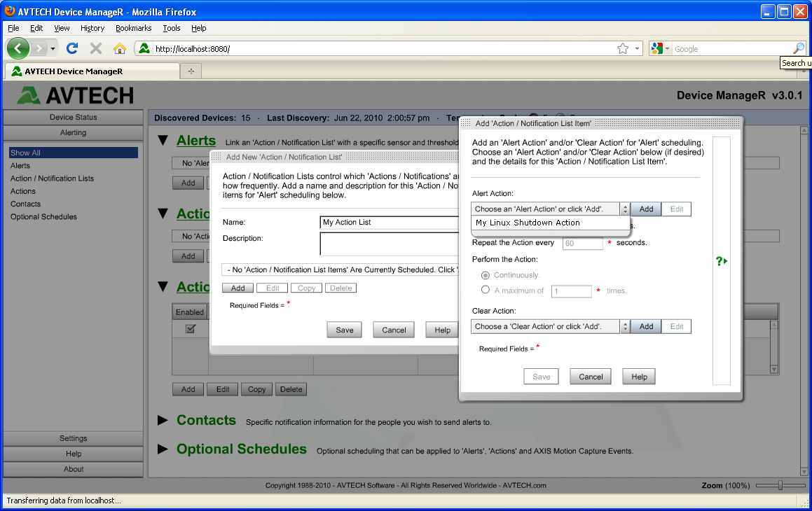The height and width of the screenshot is (511, 812).
Task: Reload the page with the refresh icon
Action: (x=72, y=48)
